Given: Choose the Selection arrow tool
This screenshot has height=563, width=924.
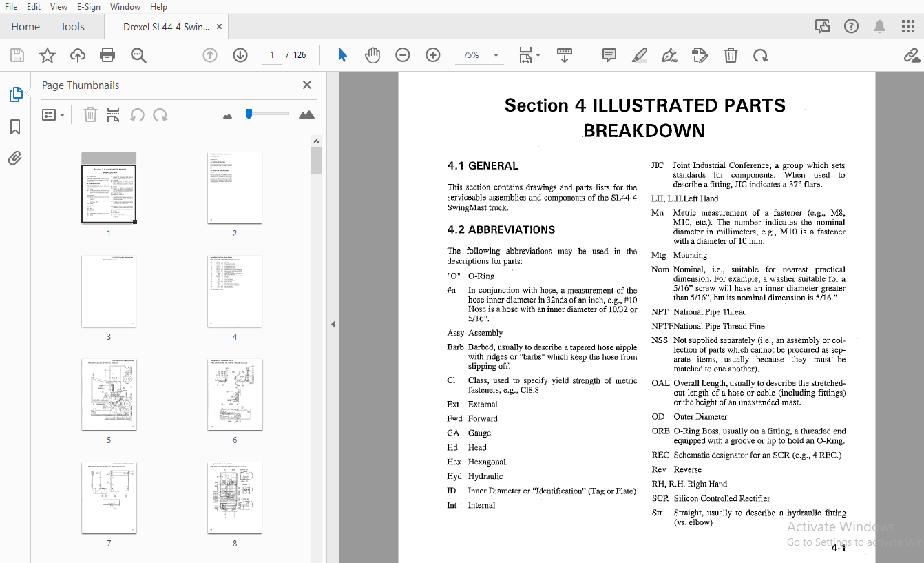Looking at the screenshot, I should (x=342, y=55).
